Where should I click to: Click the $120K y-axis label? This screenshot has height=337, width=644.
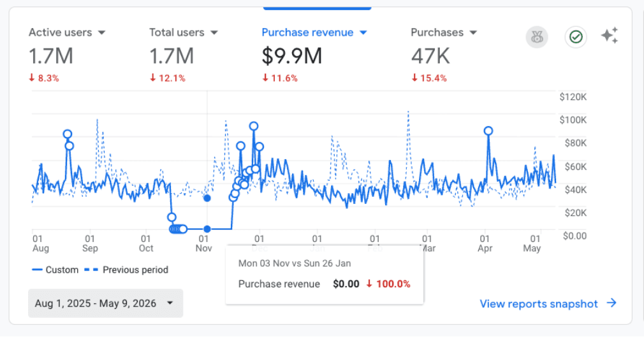[573, 97]
